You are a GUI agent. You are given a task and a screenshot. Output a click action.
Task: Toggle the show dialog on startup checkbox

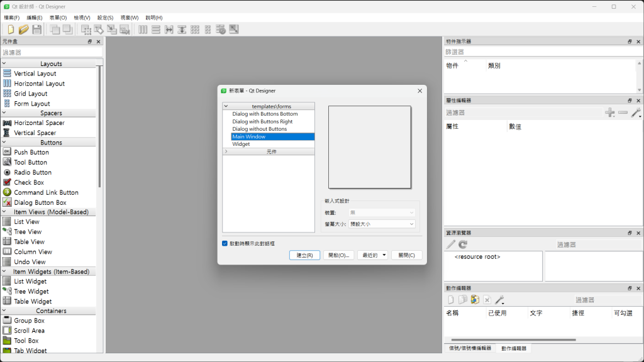(225, 243)
